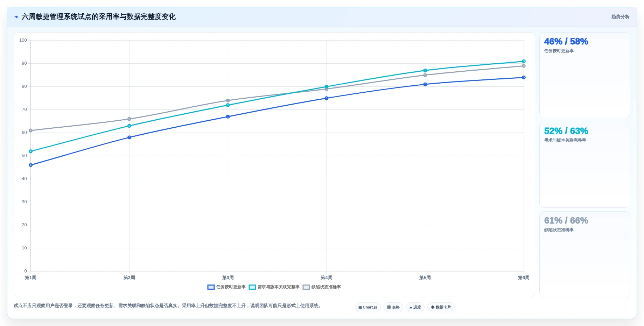644x326 pixels.
Task: Click the cyan 需求与版本关联完整率 point at 第1周
Action: click(x=31, y=151)
